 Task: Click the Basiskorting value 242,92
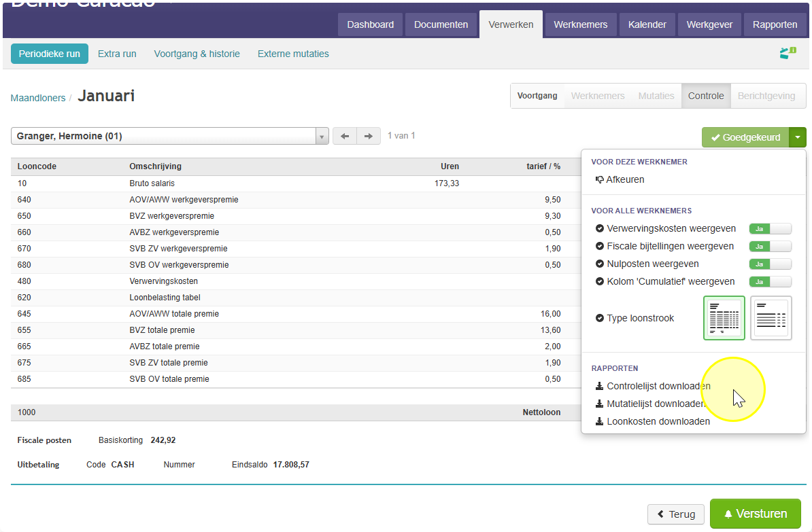coord(163,440)
